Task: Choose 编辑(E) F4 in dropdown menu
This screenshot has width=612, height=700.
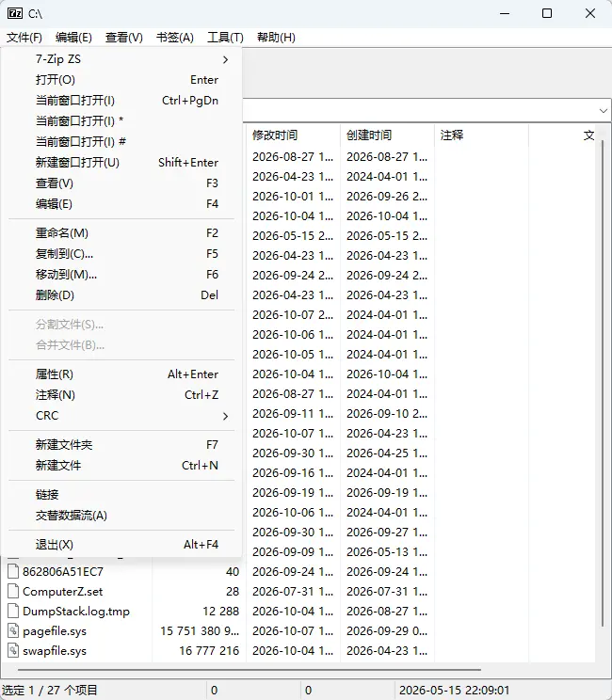Action: click(121, 204)
